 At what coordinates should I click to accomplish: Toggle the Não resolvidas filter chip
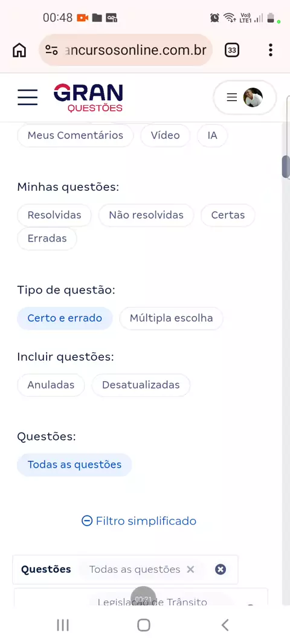pyautogui.click(x=146, y=215)
